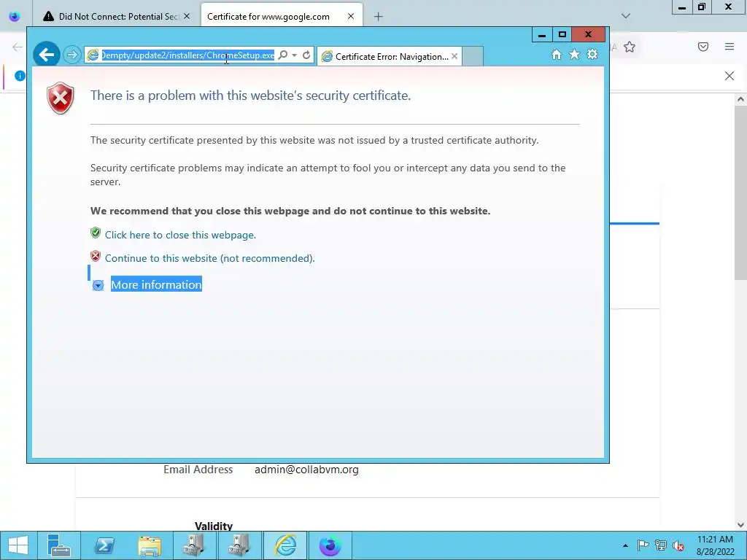The height and width of the screenshot is (560, 747).
Task: Open Firefox Save to Pocket icon
Action: point(703,47)
